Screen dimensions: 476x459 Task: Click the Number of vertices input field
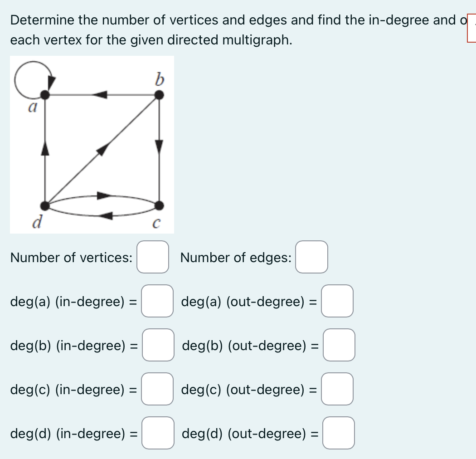[153, 258]
